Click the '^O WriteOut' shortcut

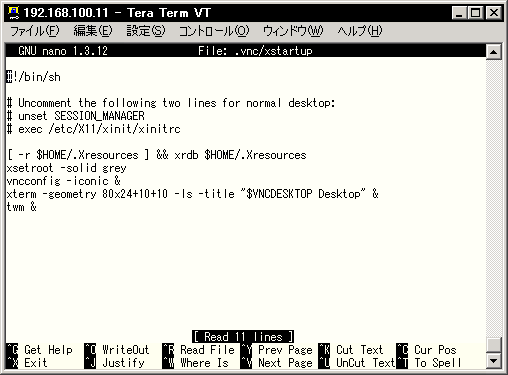(117, 350)
